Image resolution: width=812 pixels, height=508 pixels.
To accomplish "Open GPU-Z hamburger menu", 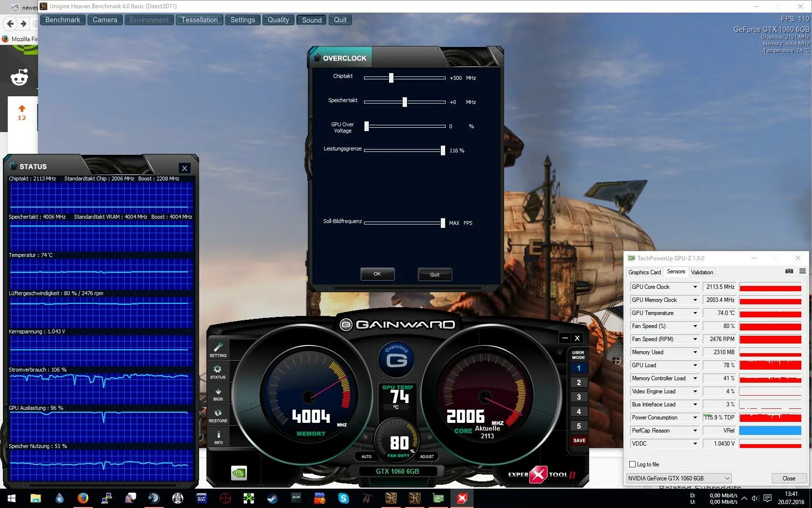I will click(x=802, y=271).
